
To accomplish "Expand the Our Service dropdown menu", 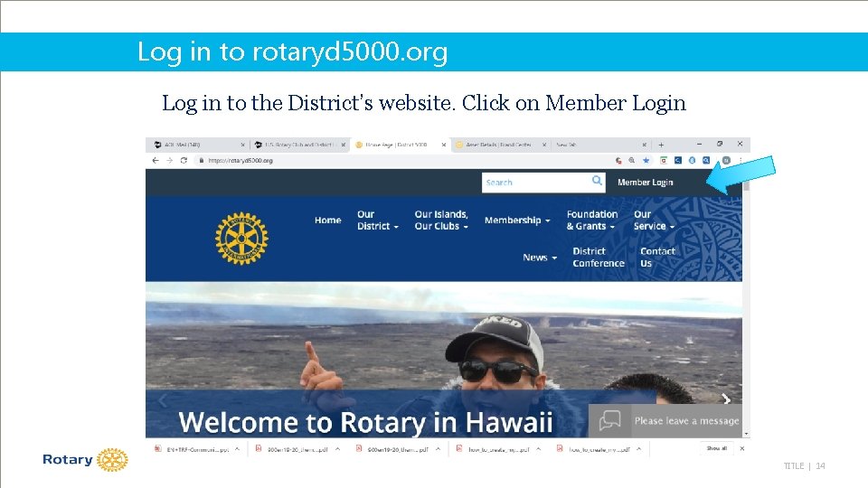I will click(x=654, y=221).
